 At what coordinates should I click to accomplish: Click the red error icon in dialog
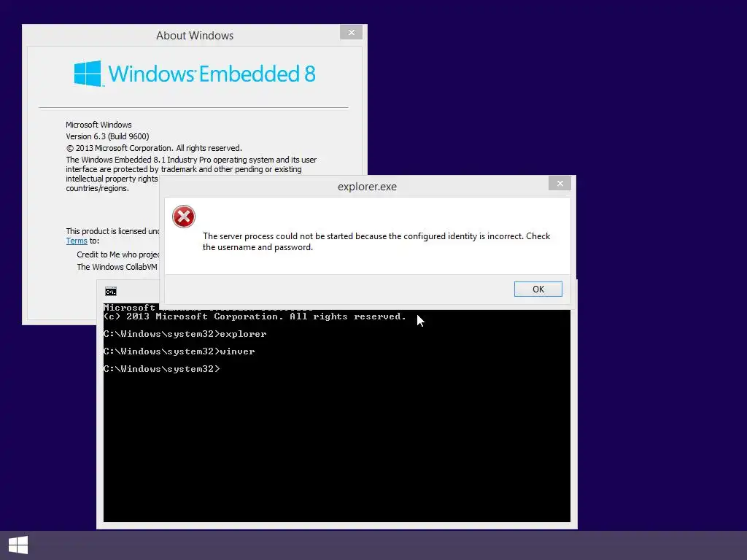(x=183, y=217)
